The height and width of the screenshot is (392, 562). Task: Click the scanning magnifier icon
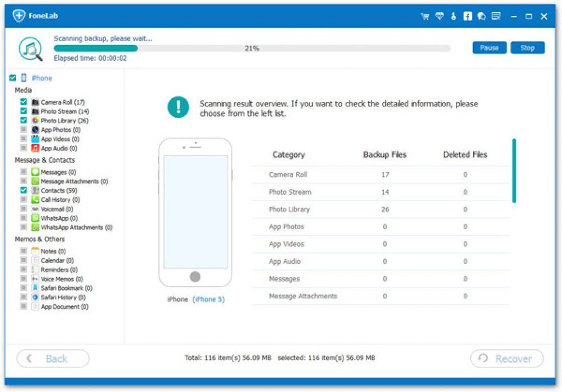(31, 49)
